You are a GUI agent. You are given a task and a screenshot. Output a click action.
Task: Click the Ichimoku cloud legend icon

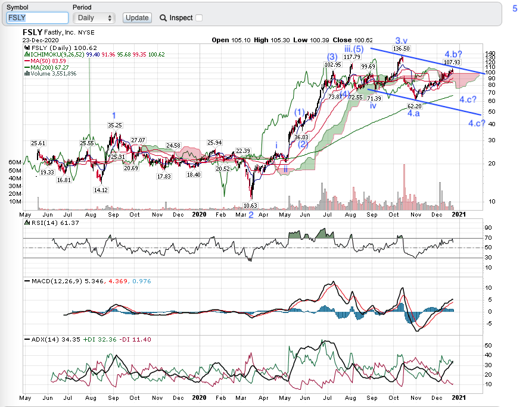coord(26,54)
